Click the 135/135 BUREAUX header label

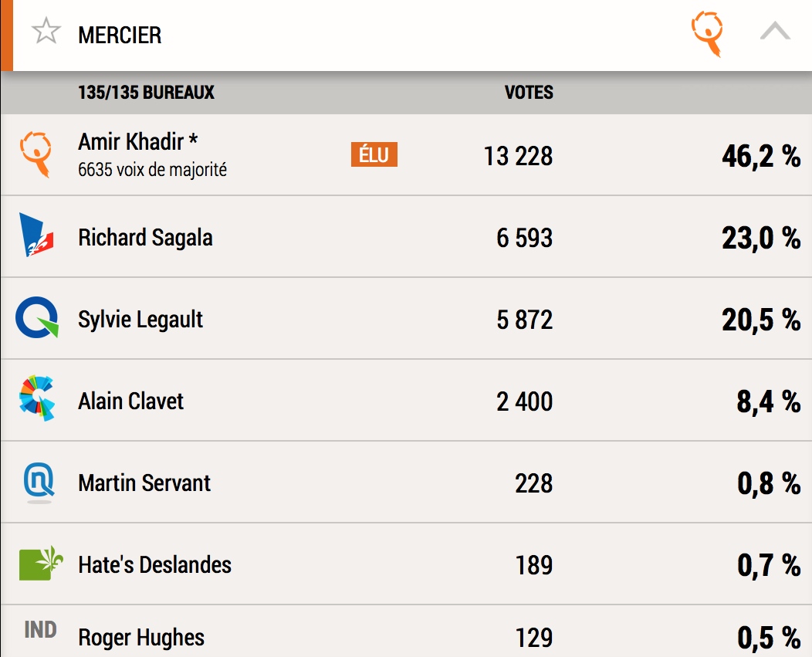146,93
